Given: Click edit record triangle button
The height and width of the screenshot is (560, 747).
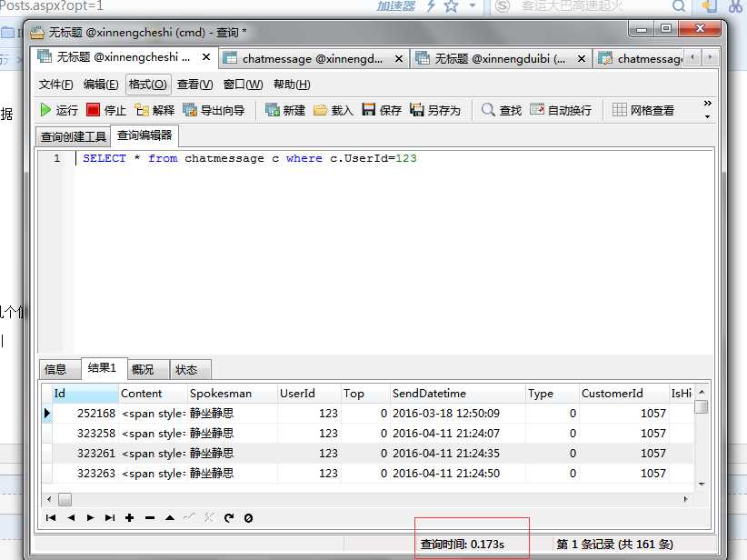Looking at the screenshot, I should pos(170,517).
